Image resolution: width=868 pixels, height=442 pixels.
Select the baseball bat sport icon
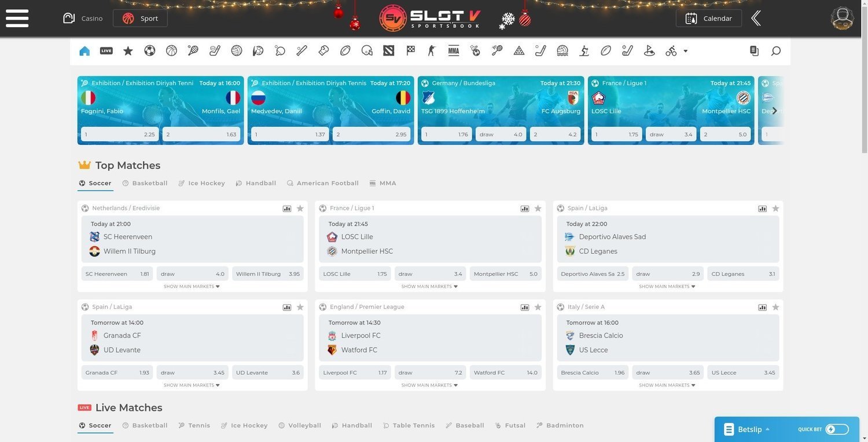pyautogui.click(x=301, y=51)
